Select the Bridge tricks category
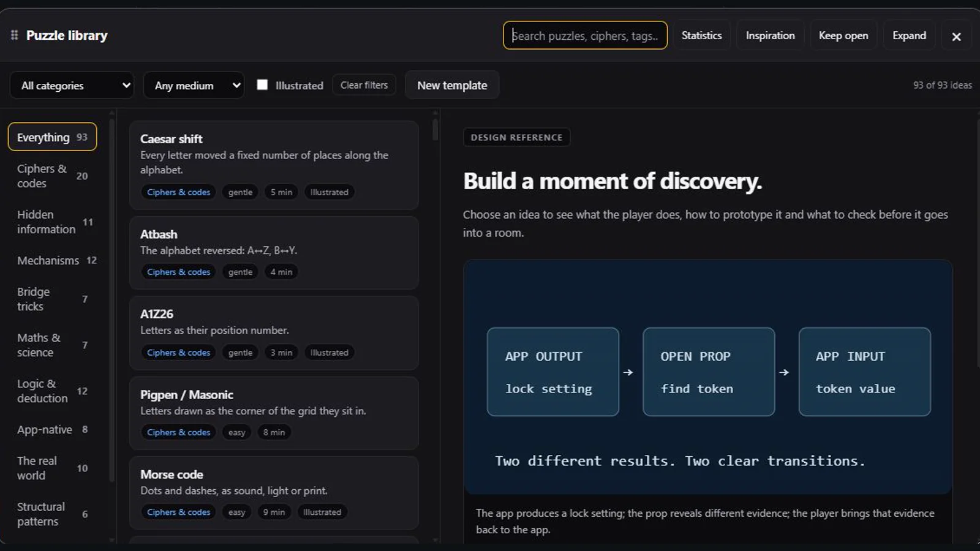Viewport: 980px width, 551px height. click(52, 299)
